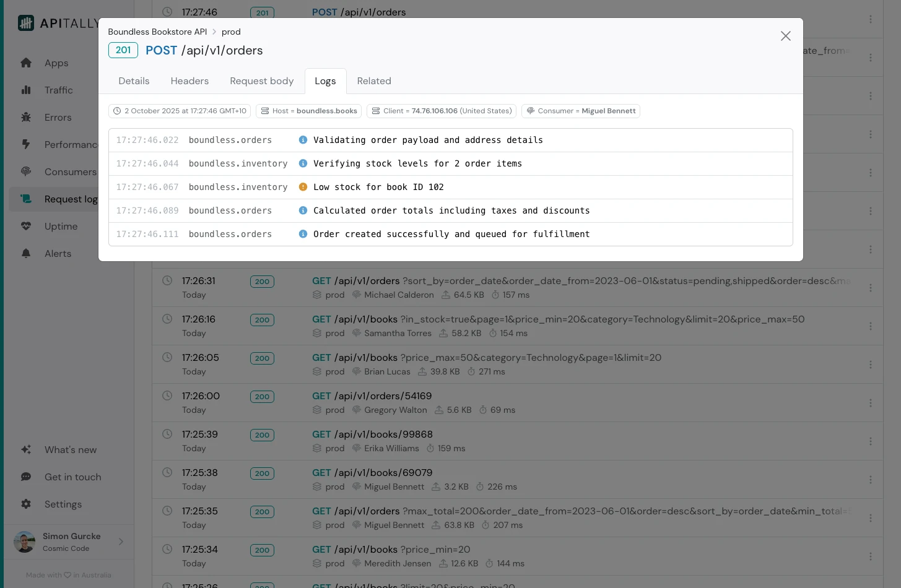This screenshot has width=901, height=588.
Task: Click the Performance lightning bolt icon
Action: pos(26,144)
